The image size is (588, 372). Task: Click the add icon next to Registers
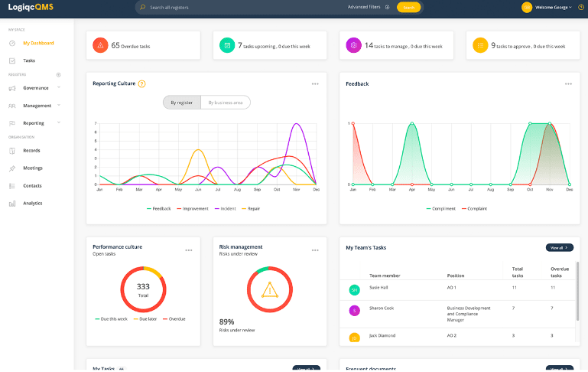pyautogui.click(x=59, y=75)
